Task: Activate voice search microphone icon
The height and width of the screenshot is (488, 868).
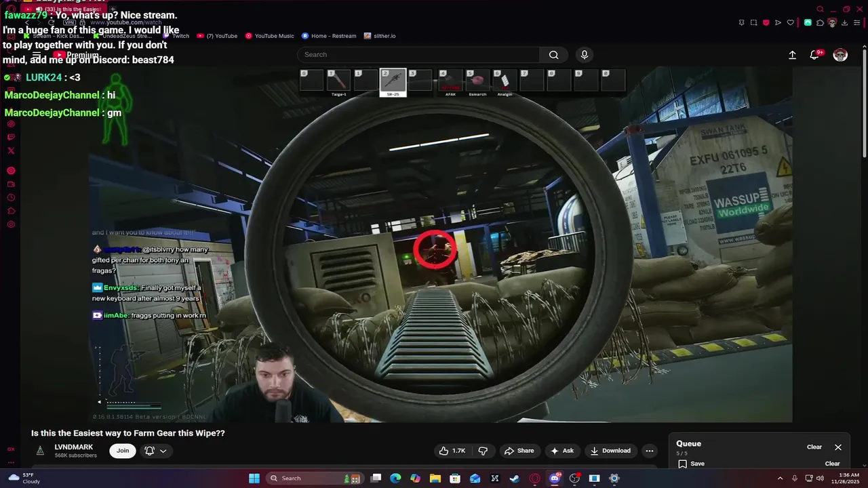Action: click(585, 55)
